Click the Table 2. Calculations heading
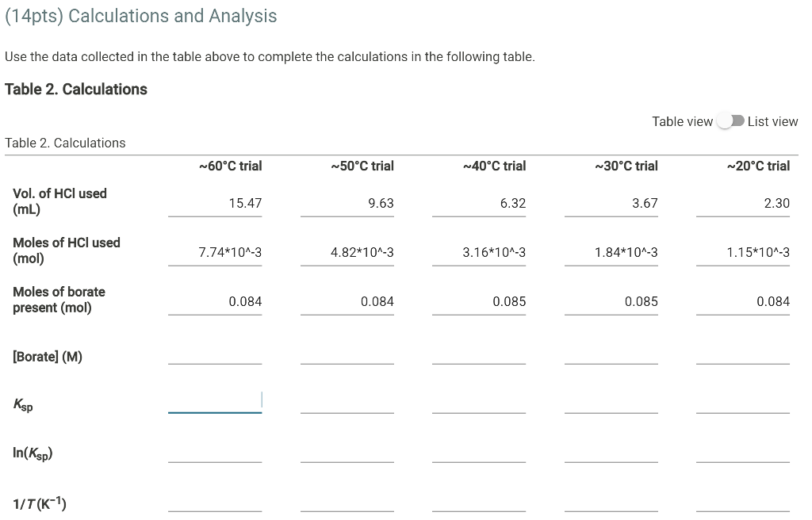Viewport: 812px width, 520px height. 76,89
